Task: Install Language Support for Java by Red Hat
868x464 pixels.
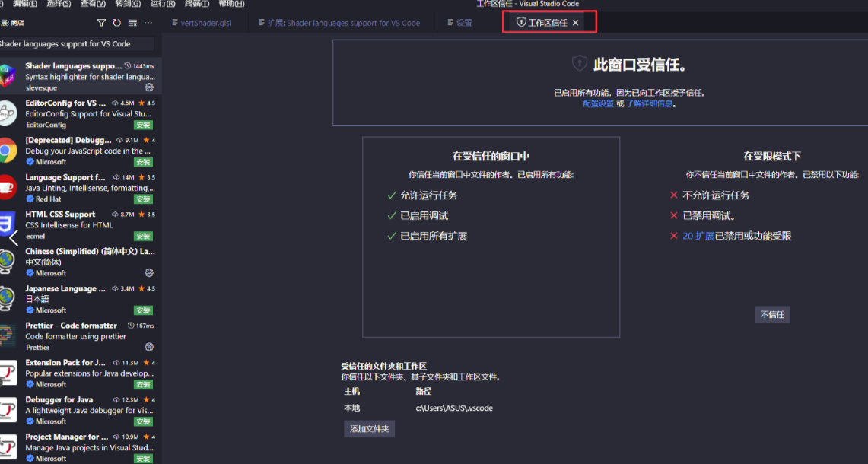Action: coord(143,199)
